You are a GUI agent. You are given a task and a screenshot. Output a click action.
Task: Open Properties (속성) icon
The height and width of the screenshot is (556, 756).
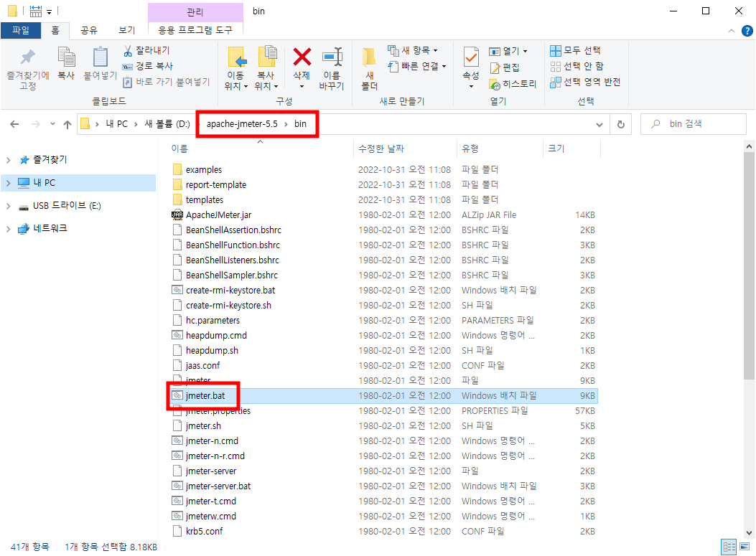coord(471,58)
